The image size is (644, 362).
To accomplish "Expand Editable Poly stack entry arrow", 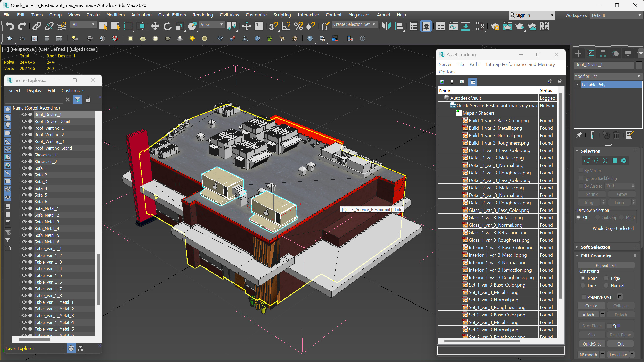I will (x=578, y=85).
